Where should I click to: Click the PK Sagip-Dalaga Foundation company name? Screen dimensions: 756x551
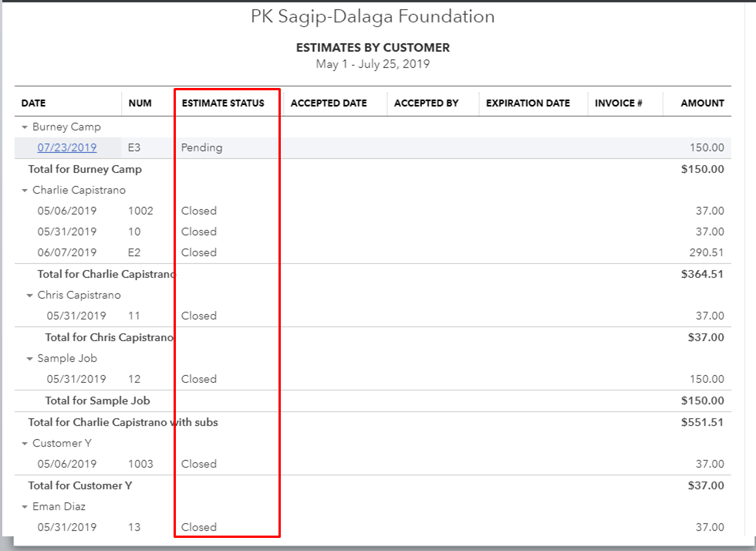coord(373,17)
